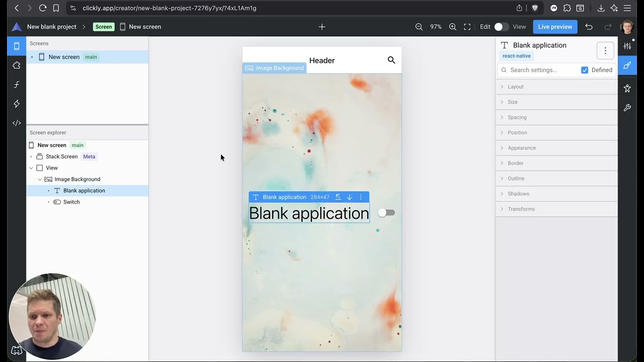Click the Image Background label tag
The height and width of the screenshot is (362, 644).
pyautogui.click(x=275, y=68)
